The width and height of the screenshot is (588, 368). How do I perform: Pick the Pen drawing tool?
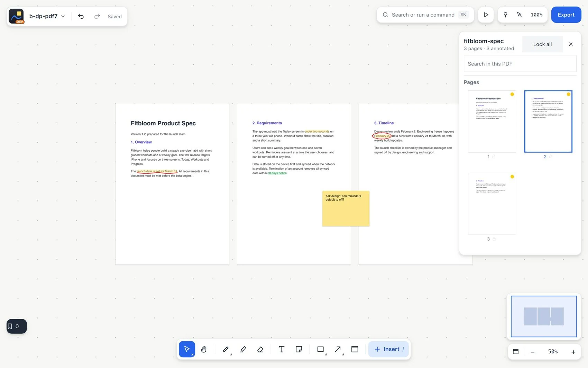point(226,349)
